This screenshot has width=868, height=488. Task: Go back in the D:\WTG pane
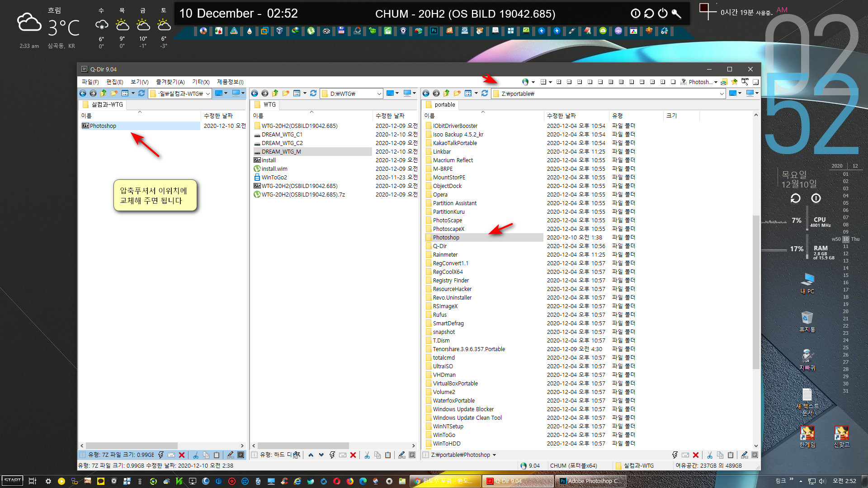click(x=255, y=94)
